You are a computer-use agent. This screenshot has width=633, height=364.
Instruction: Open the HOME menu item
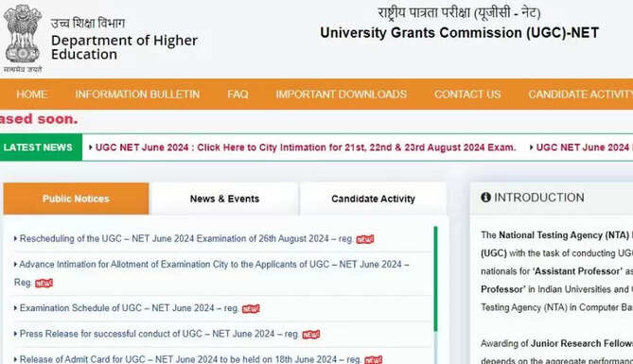click(x=32, y=95)
